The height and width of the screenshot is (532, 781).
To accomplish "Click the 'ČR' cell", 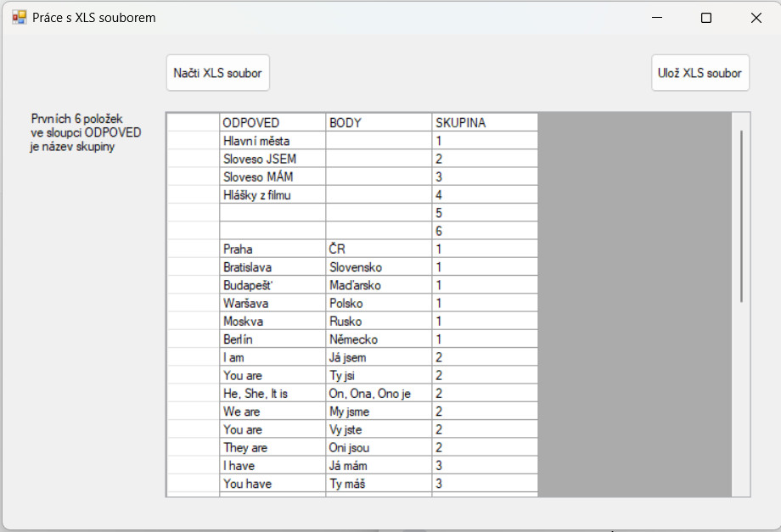I will (379, 249).
